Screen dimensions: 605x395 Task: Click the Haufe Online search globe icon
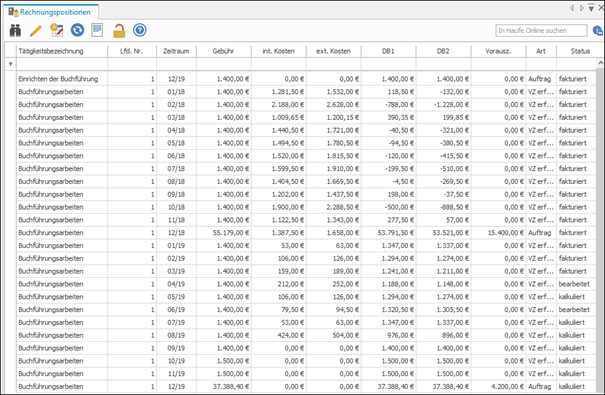[598, 30]
